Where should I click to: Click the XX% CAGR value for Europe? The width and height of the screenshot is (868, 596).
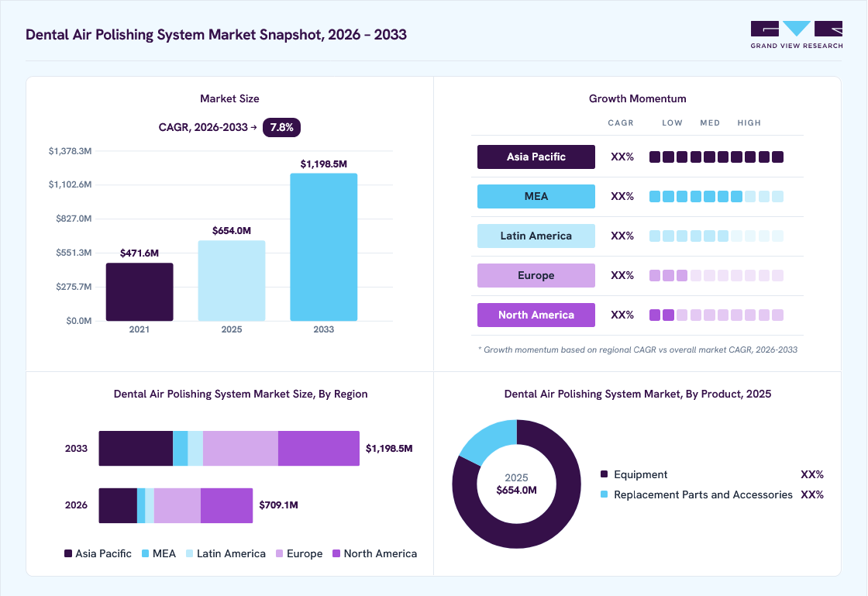[x=622, y=276]
